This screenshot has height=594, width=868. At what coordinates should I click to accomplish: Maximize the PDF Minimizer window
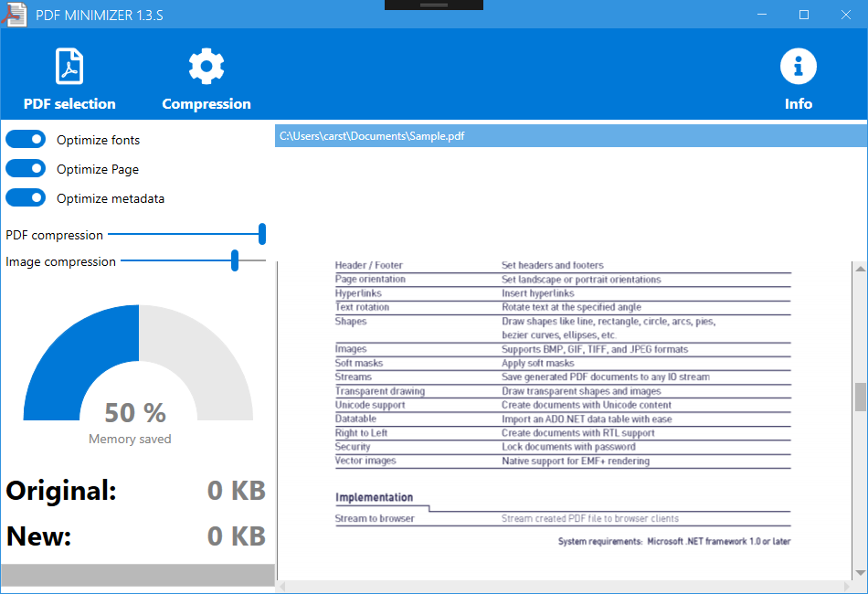(x=804, y=15)
